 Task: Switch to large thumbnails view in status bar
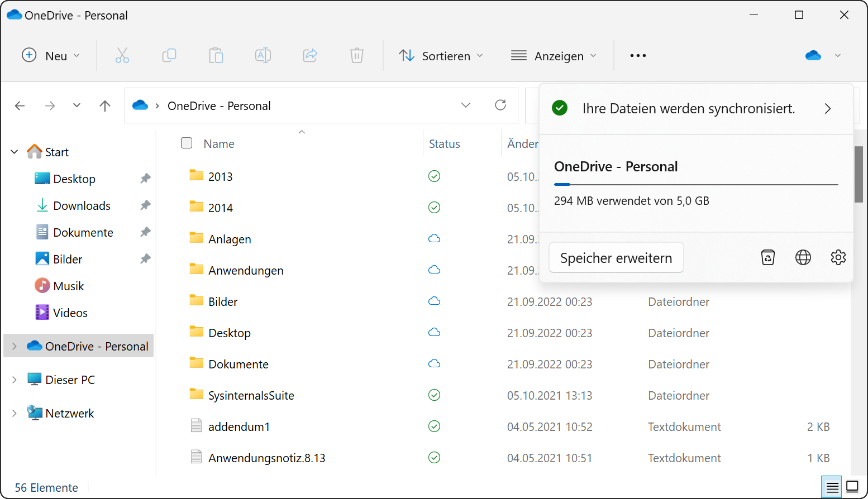tap(852, 487)
